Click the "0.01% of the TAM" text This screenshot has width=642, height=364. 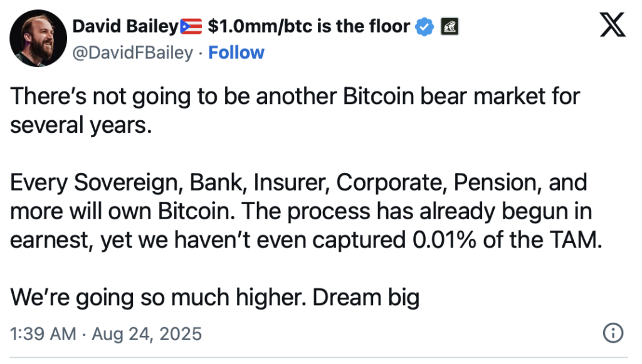(x=507, y=240)
